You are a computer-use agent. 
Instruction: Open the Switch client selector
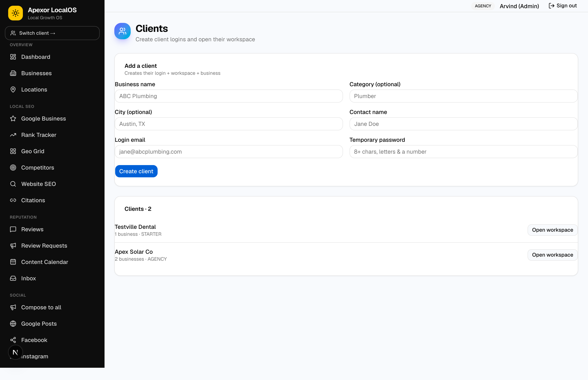(x=52, y=33)
